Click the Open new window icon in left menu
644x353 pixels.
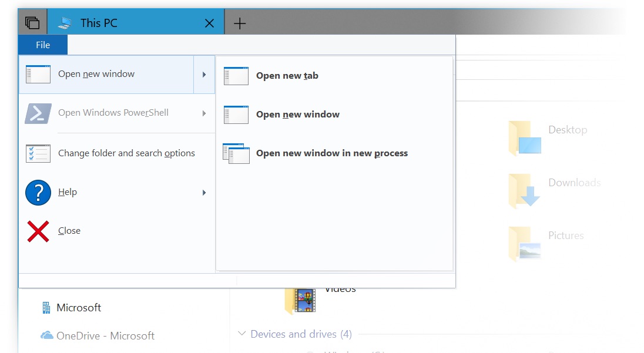(38, 74)
